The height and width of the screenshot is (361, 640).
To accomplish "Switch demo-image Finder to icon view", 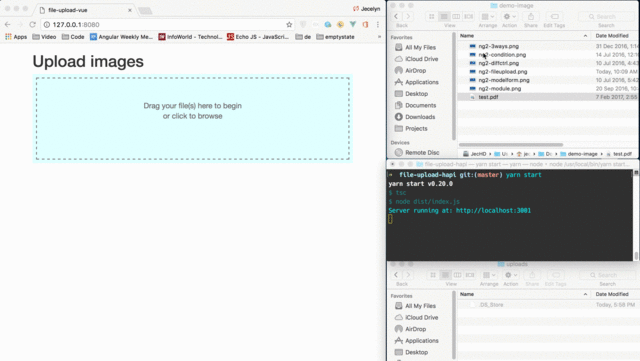I will coord(431,16).
